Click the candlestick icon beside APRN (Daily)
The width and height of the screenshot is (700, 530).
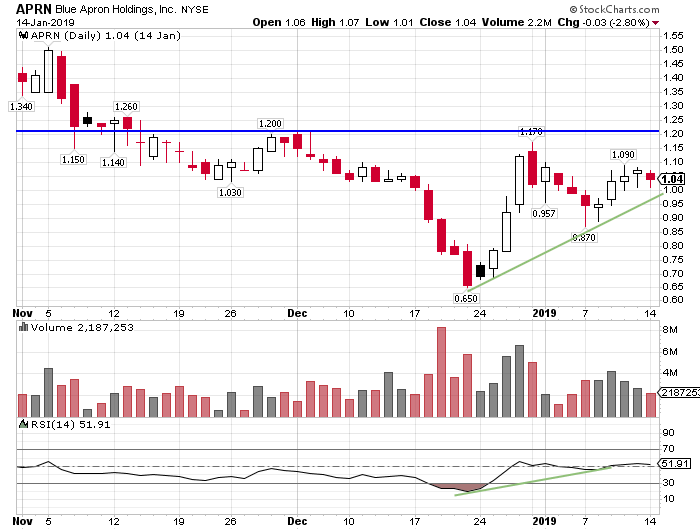tap(24, 35)
